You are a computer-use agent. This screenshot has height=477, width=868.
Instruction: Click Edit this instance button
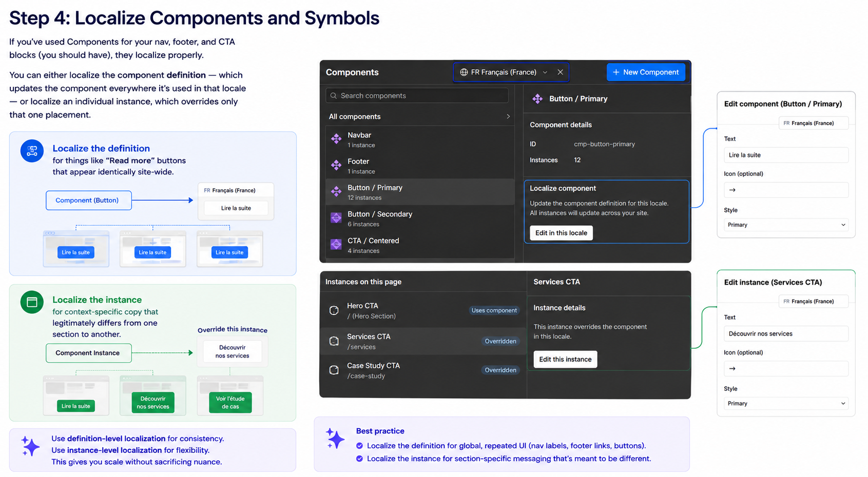click(565, 359)
